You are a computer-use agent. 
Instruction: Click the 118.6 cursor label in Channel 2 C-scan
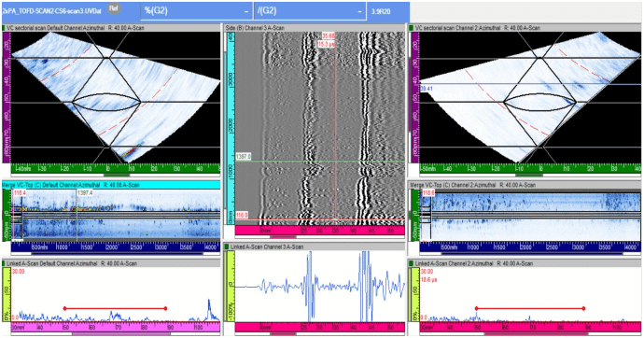[428, 192]
